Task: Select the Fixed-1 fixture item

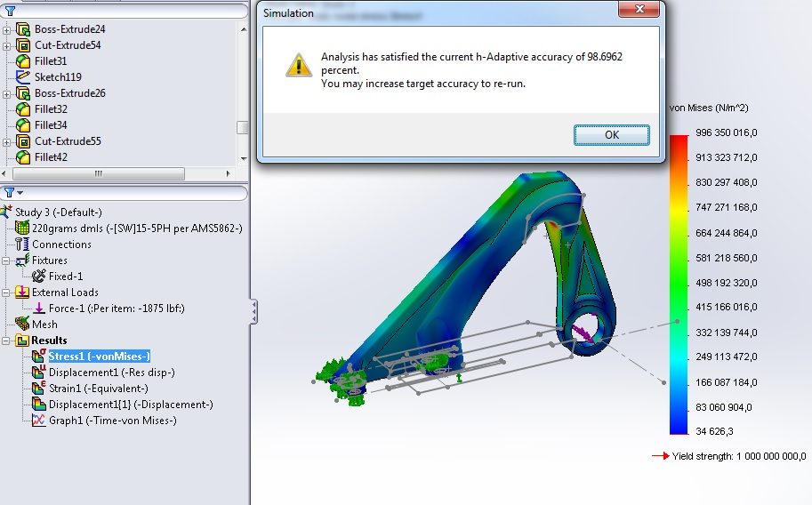Action: (66, 277)
